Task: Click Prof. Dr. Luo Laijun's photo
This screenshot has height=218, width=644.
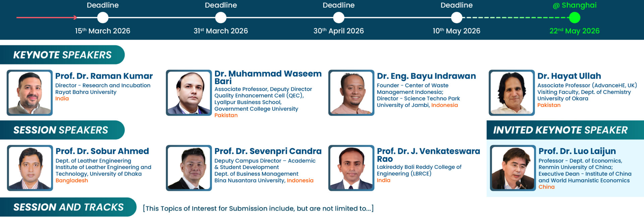Action: (513, 168)
